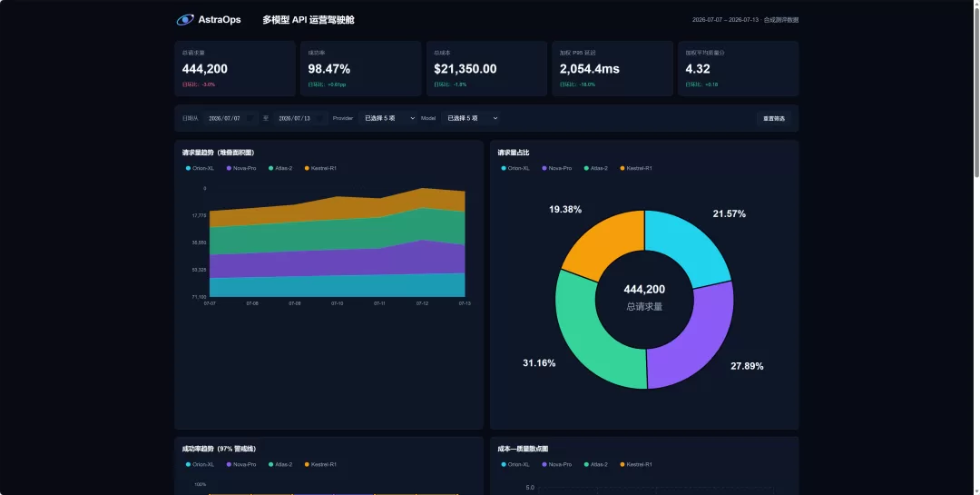Open calendar picker for start date 2026/07/07
Screen dimensions: 980x495
point(250,118)
